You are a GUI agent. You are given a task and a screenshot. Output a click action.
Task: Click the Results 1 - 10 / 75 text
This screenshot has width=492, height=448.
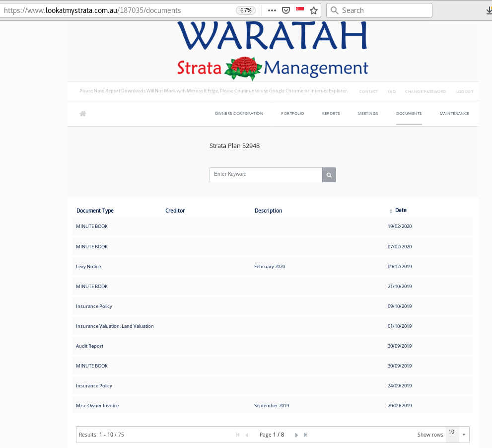(101, 435)
